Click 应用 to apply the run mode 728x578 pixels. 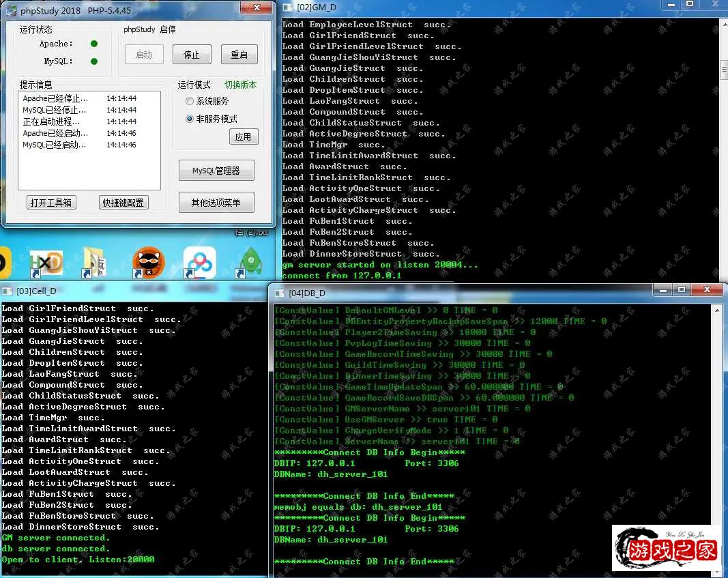(x=243, y=136)
